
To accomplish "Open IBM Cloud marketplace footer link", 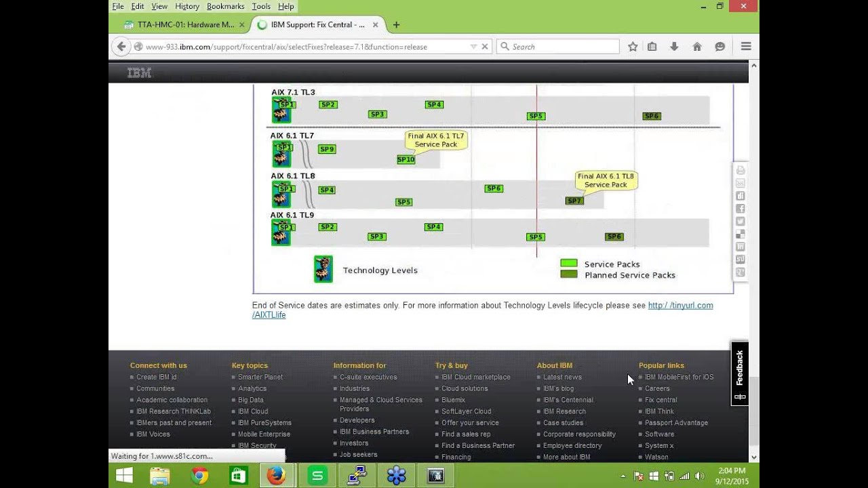I will pyautogui.click(x=475, y=377).
